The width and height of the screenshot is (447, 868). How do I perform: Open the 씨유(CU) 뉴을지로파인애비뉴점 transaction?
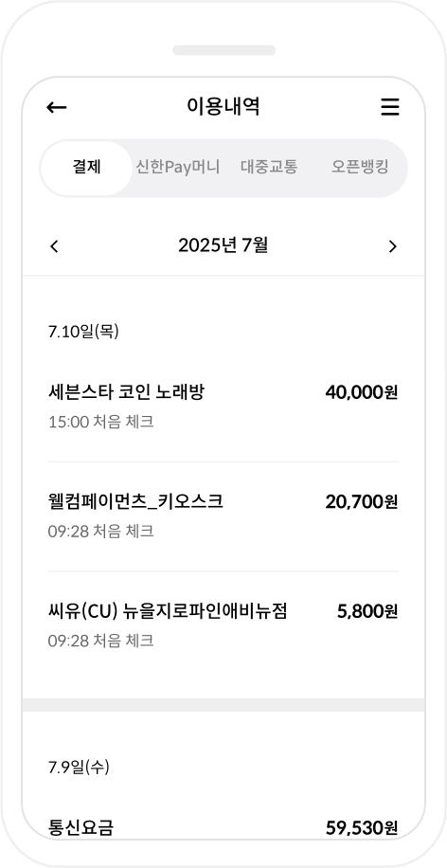coord(223,626)
